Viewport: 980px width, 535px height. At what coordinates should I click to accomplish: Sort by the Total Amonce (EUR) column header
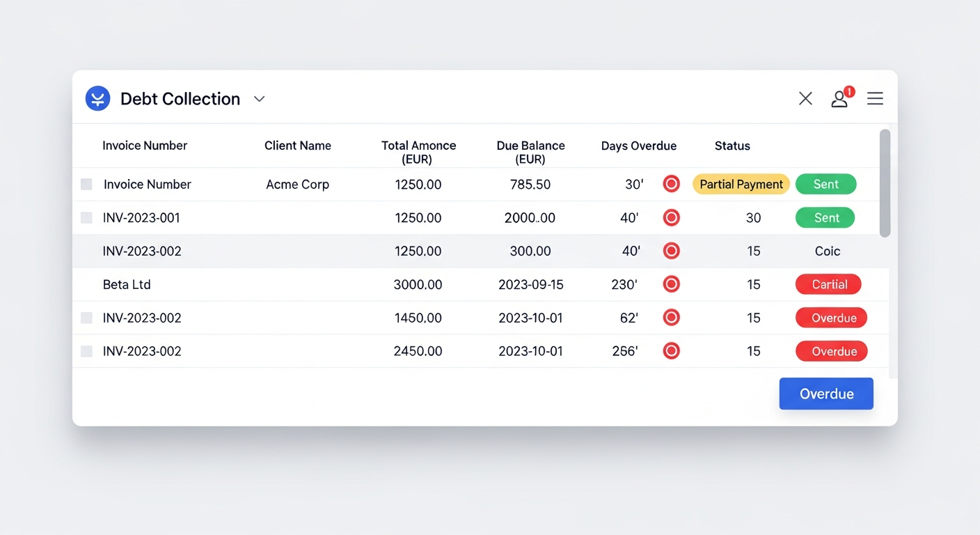(x=418, y=153)
